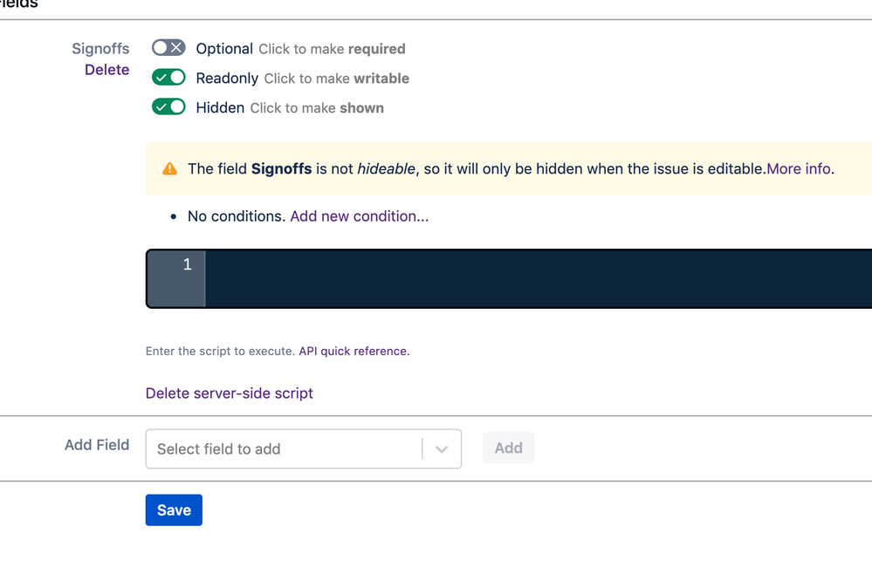This screenshot has width=872, height=588.
Task: Expand the field selection dropdown arrow
Action: (x=442, y=449)
